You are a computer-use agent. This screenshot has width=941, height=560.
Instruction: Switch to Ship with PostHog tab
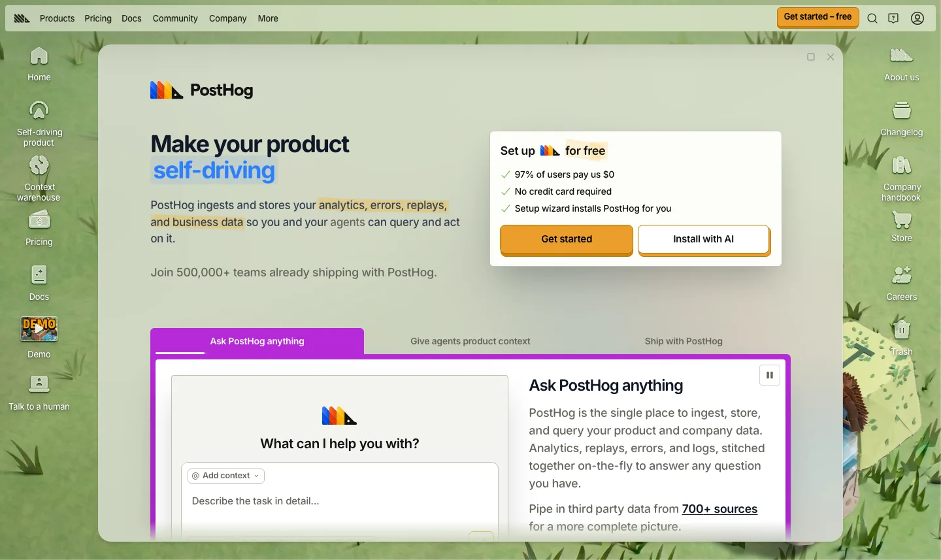(x=684, y=341)
